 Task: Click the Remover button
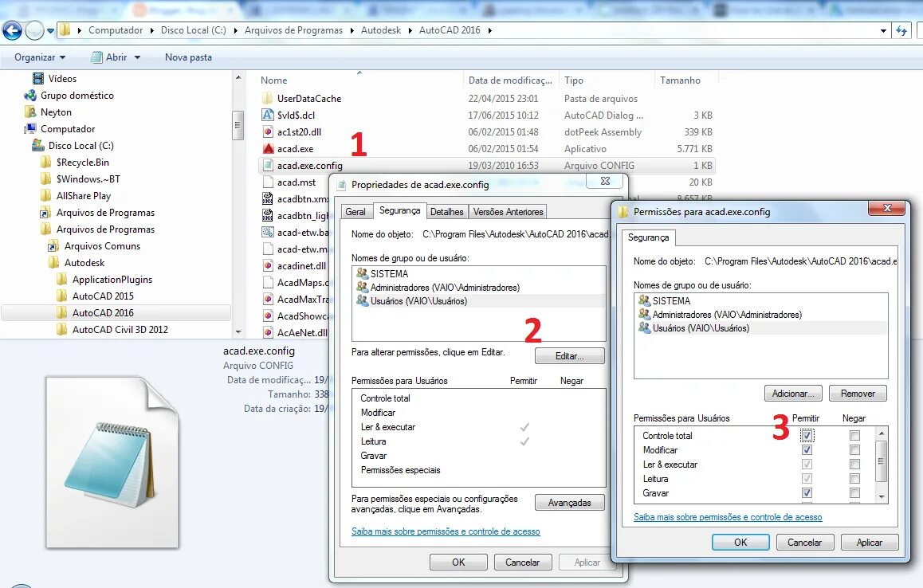(858, 393)
